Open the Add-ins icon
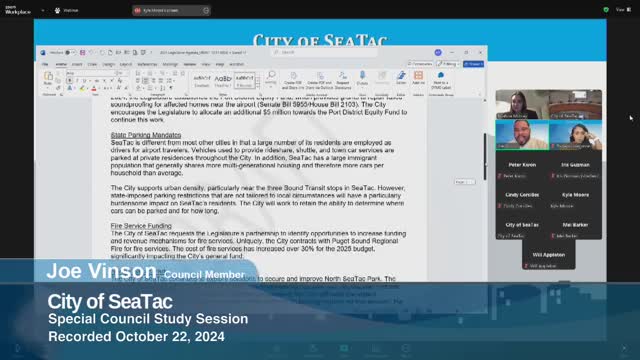Viewport: 640px width, 360px height. [x=418, y=77]
